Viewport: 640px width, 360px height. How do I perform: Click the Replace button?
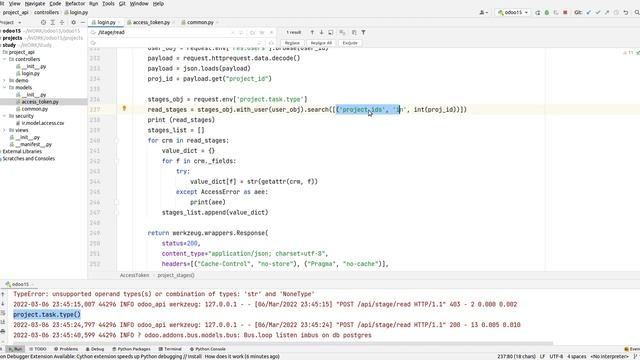[292, 43]
